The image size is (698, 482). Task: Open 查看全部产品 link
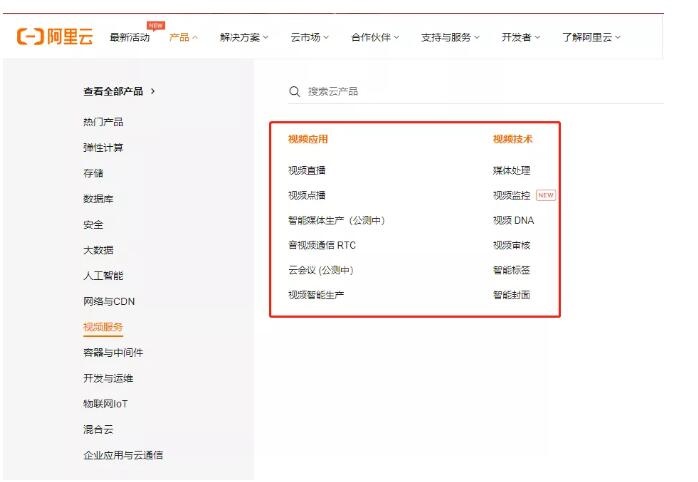tap(114, 91)
